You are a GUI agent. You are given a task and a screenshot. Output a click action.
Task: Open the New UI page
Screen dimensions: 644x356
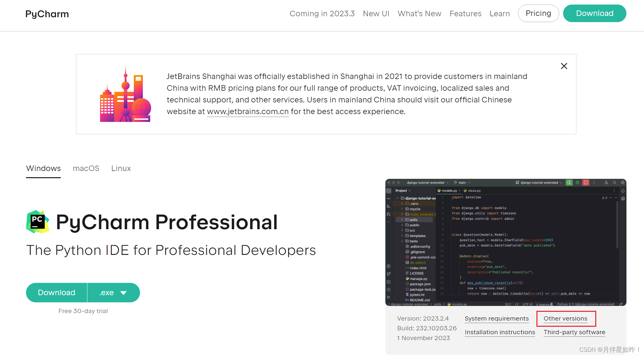pos(376,14)
